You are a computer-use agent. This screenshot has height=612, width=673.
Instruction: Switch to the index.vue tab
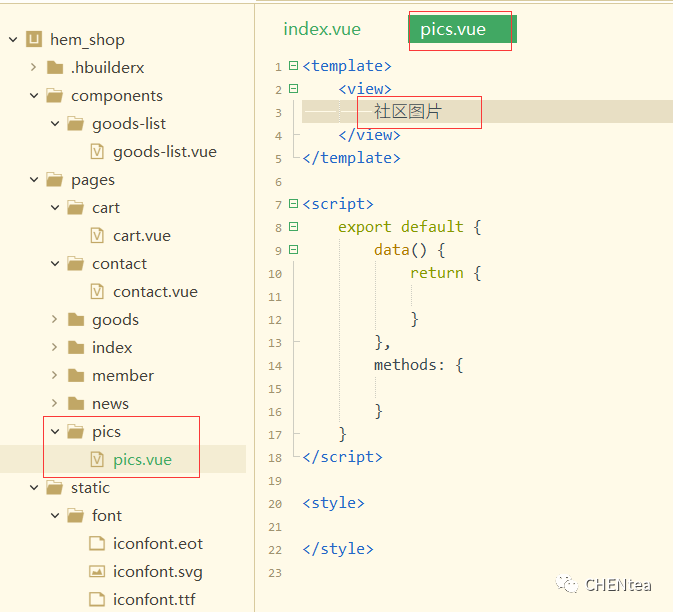point(322,29)
